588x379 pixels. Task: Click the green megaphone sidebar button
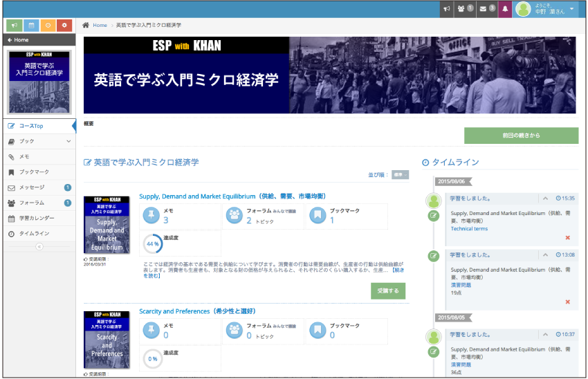(15, 26)
